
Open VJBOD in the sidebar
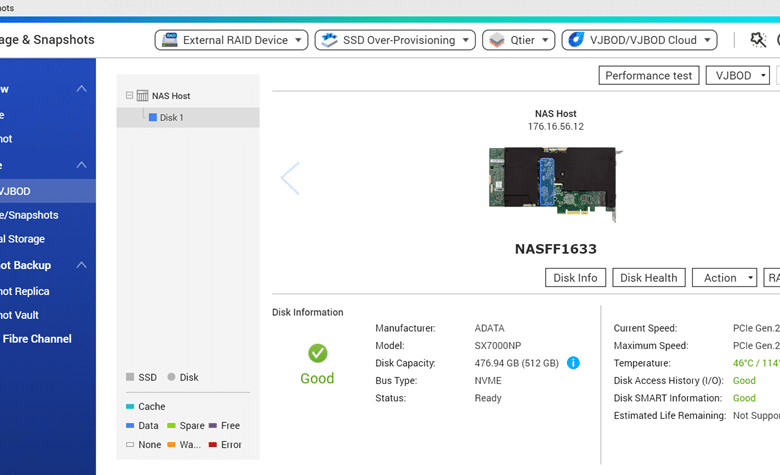[x=48, y=191]
